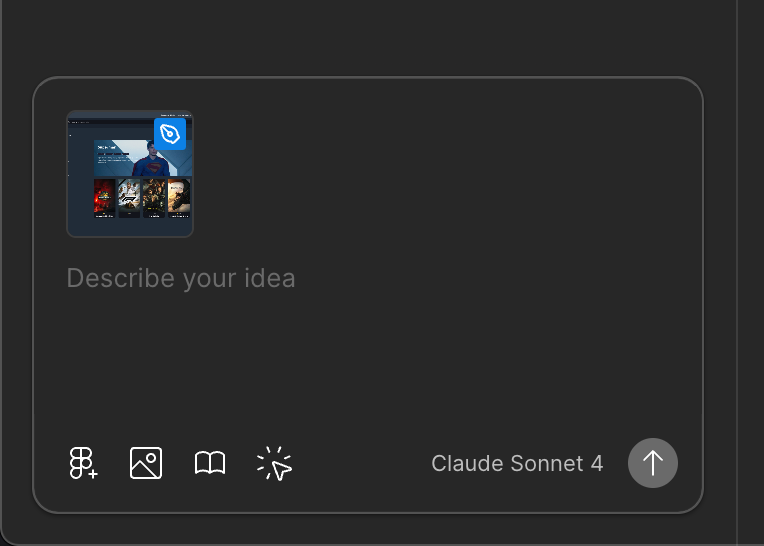Screen dimensions: 764x546
Task: Click the mountain-and-sun image upload icon
Action: (146, 463)
